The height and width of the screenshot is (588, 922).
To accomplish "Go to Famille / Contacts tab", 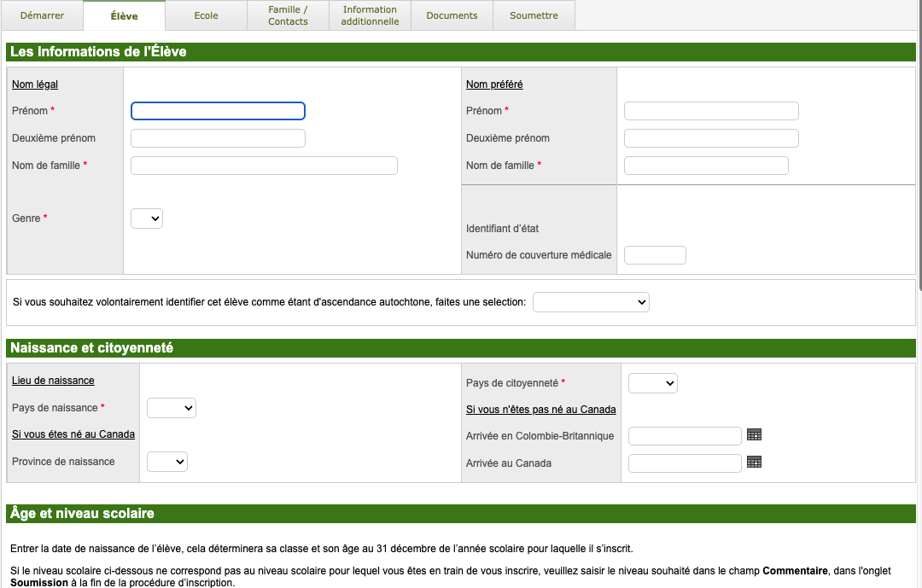I will [x=288, y=15].
